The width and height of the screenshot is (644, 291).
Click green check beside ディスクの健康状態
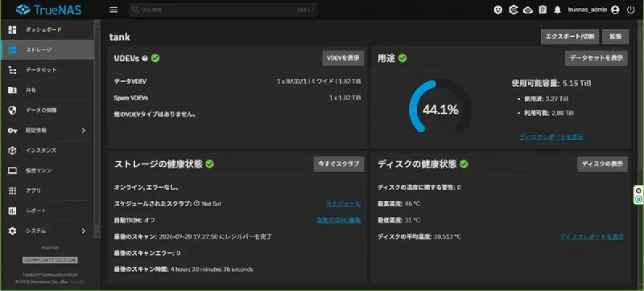464,164
